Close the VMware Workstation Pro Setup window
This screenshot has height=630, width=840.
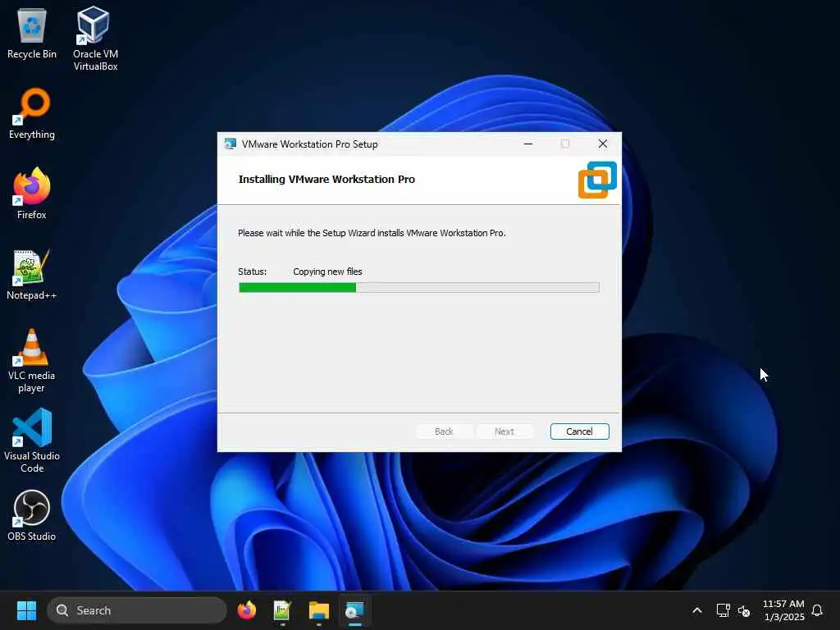tap(603, 144)
